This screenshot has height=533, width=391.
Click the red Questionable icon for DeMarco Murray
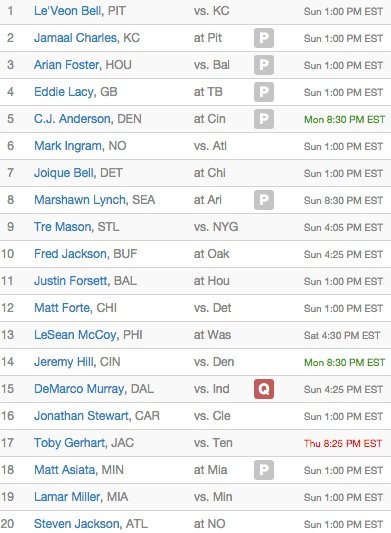pos(264,389)
